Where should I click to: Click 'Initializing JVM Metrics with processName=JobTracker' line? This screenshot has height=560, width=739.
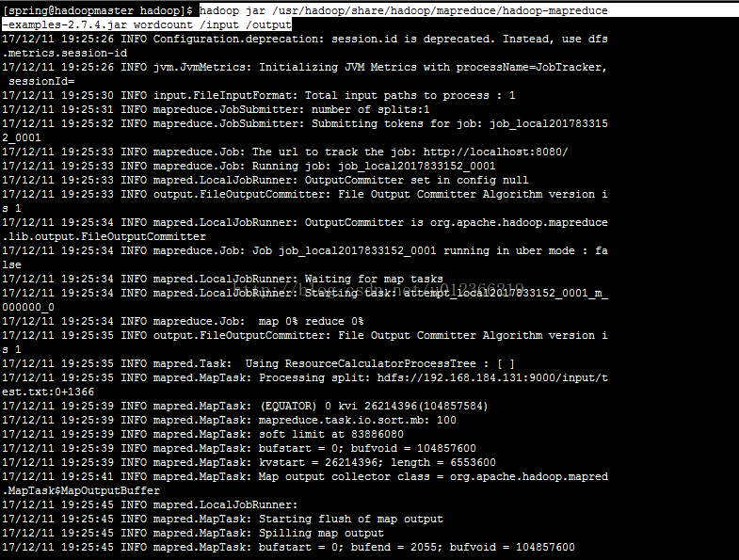[x=305, y=67]
